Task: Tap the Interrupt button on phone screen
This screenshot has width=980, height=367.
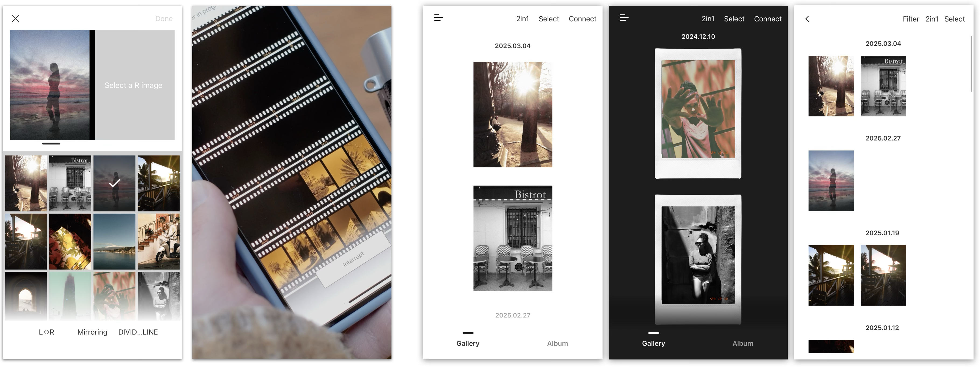Action: 354,260
